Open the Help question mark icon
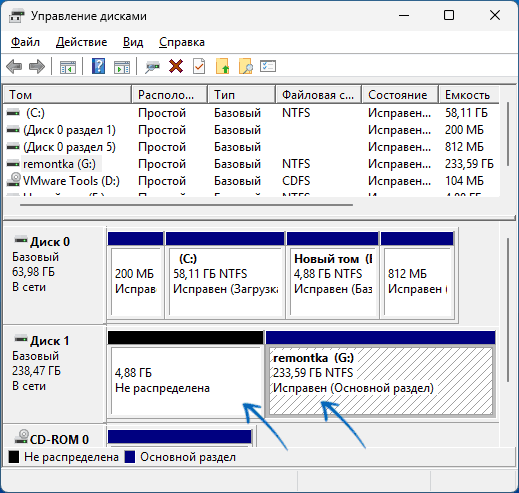 tap(98, 66)
